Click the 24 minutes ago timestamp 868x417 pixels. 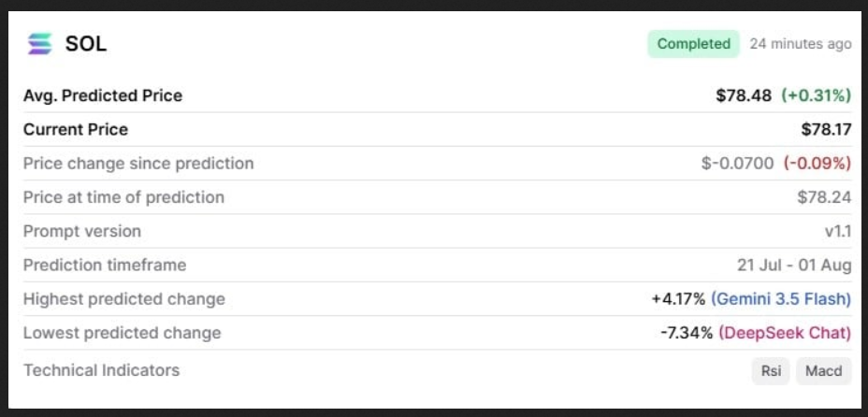(801, 44)
